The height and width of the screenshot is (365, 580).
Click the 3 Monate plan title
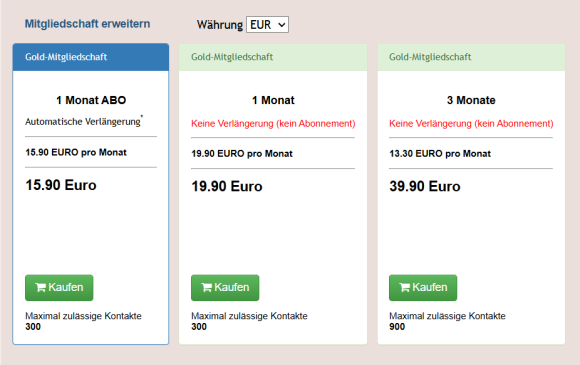point(471,100)
